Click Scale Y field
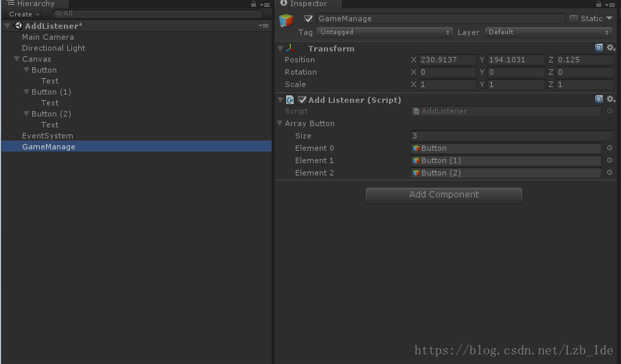This screenshot has height=364, width=621. 515,84
